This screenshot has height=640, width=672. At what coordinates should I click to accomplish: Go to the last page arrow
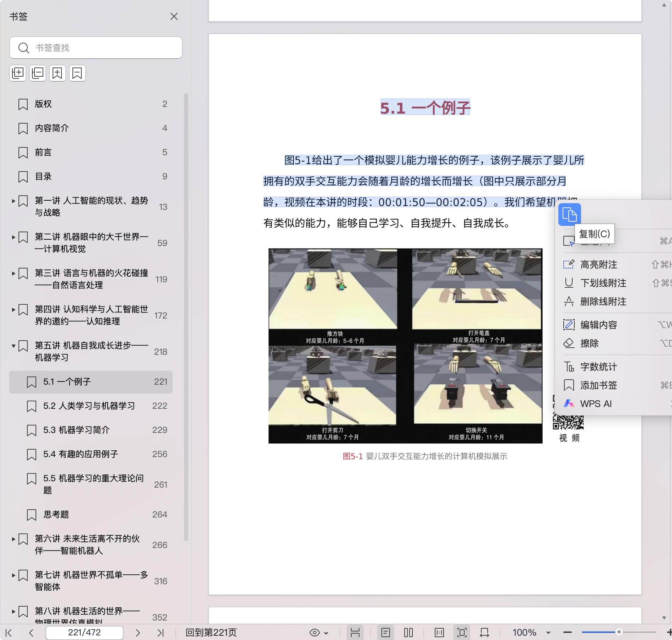tap(161, 633)
